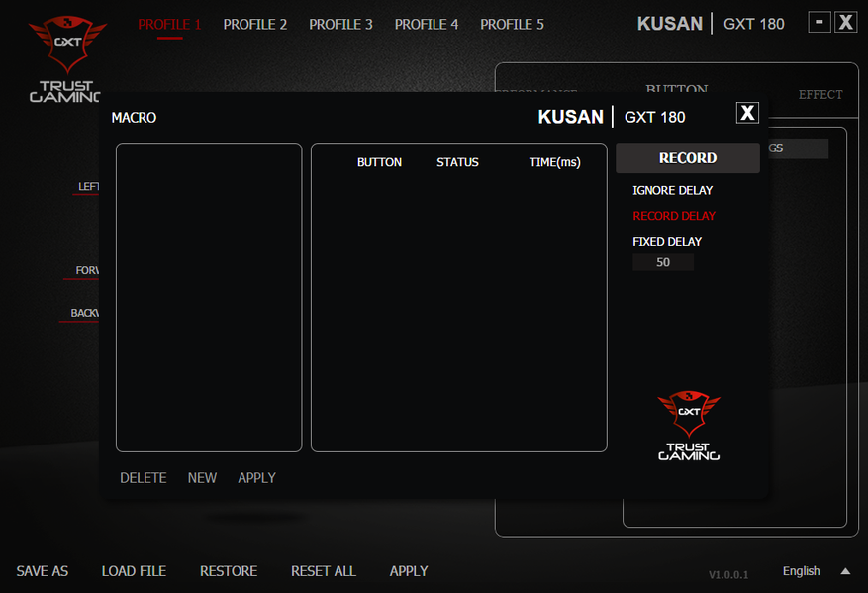Click Restore in the bottom bar
Image resolution: width=868 pixels, height=593 pixels.
[229, 571]
